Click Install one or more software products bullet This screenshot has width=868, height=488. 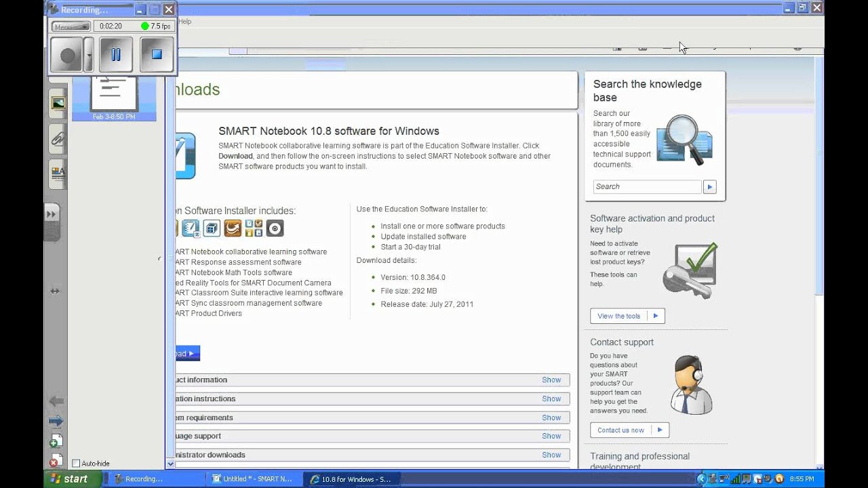[443, 226]
